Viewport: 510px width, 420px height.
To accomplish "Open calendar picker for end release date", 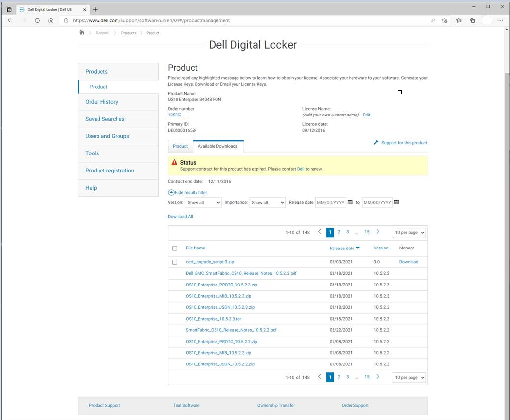I will pos(396,202).
